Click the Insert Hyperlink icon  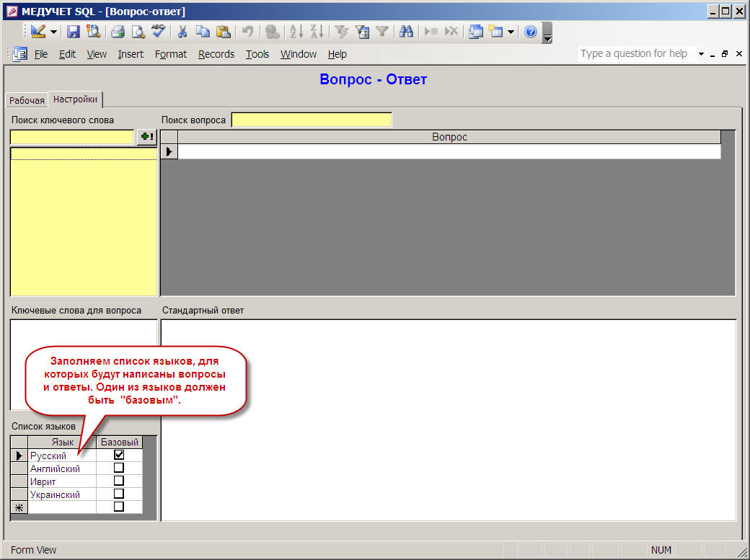(272, 32)
